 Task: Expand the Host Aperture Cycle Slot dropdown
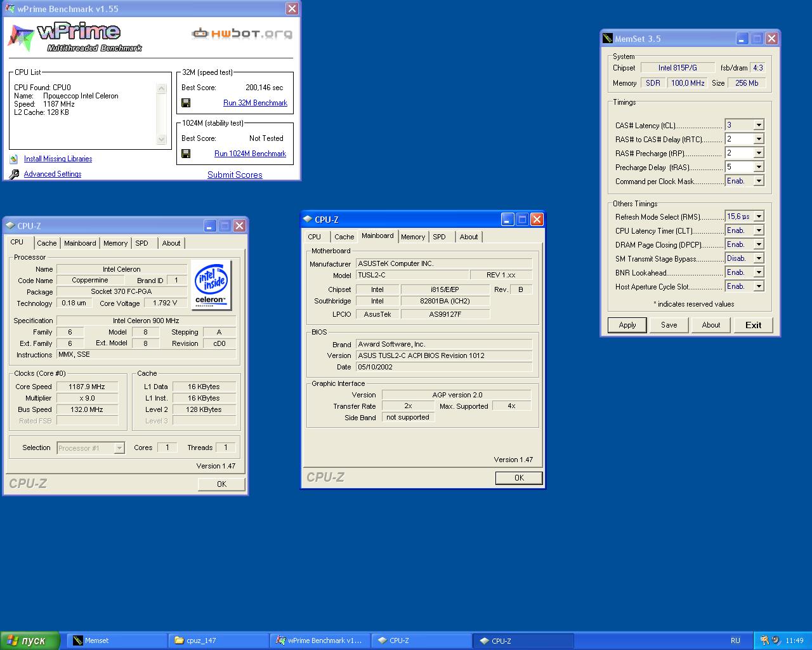tap(759, 286)
